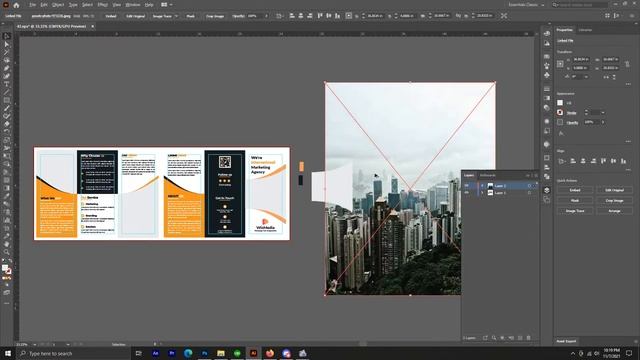Click Mask in Quick Actions

click(x=575, y=200)
